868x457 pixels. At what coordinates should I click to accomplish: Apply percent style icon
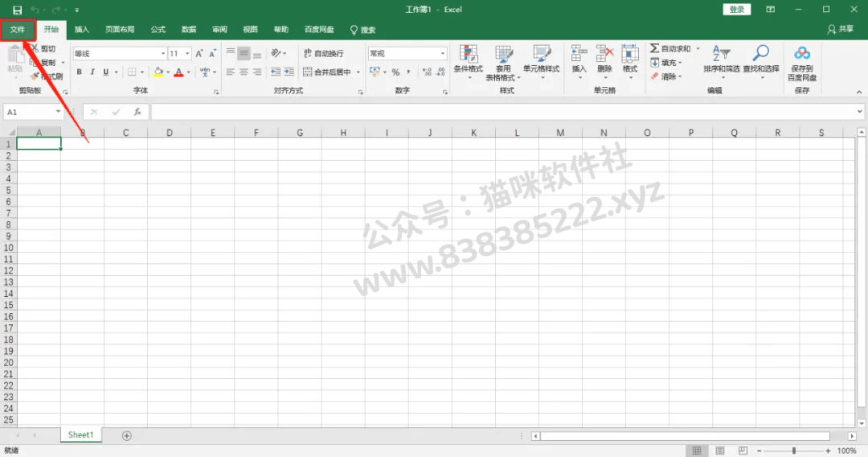(395, 72)
